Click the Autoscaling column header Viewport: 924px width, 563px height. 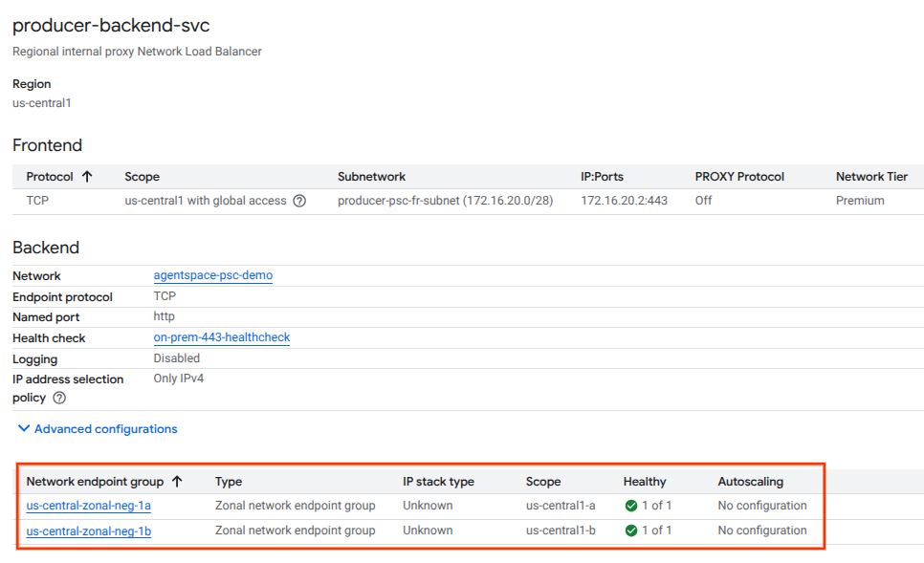tap(750, 482)
